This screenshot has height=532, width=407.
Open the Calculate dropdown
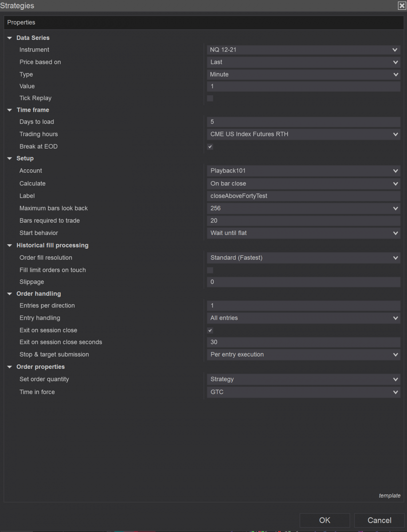(303, 184)
